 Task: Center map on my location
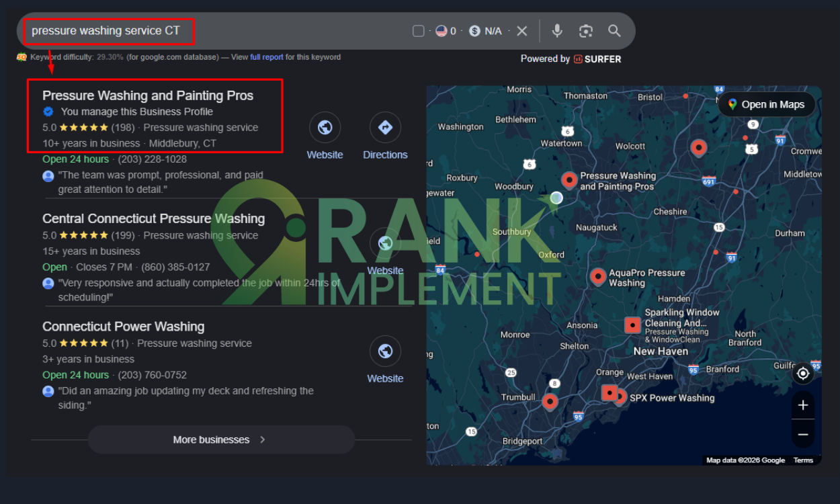802,373
